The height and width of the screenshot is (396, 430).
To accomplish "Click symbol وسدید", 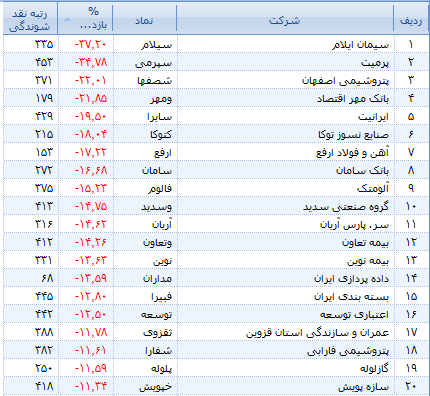I will (x=156, y=207).
